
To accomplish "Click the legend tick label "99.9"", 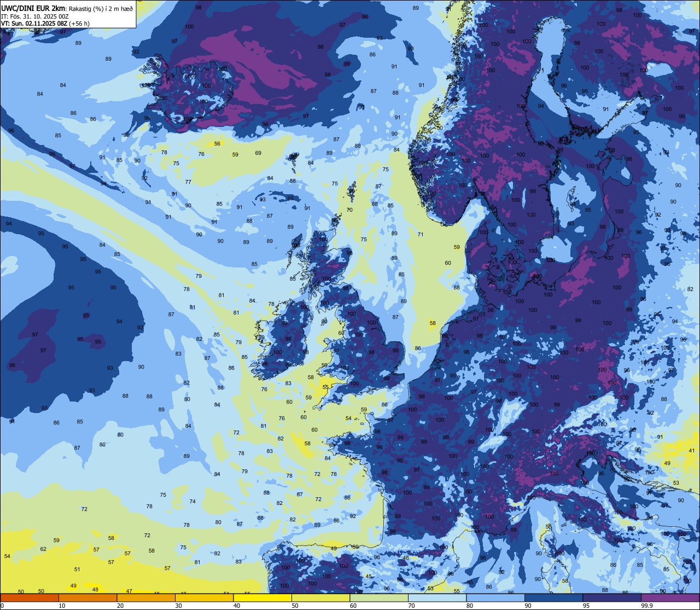I will [647, 606].
